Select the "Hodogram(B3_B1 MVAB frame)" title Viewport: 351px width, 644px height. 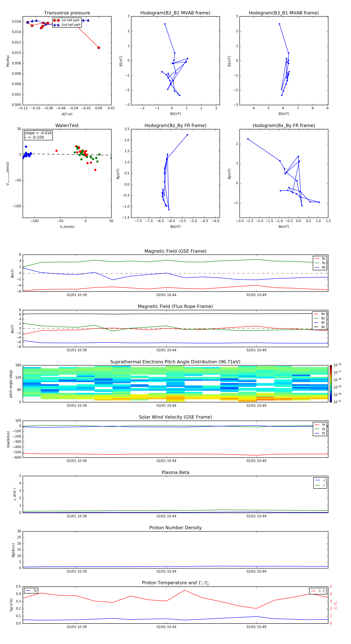pos(284,13)
